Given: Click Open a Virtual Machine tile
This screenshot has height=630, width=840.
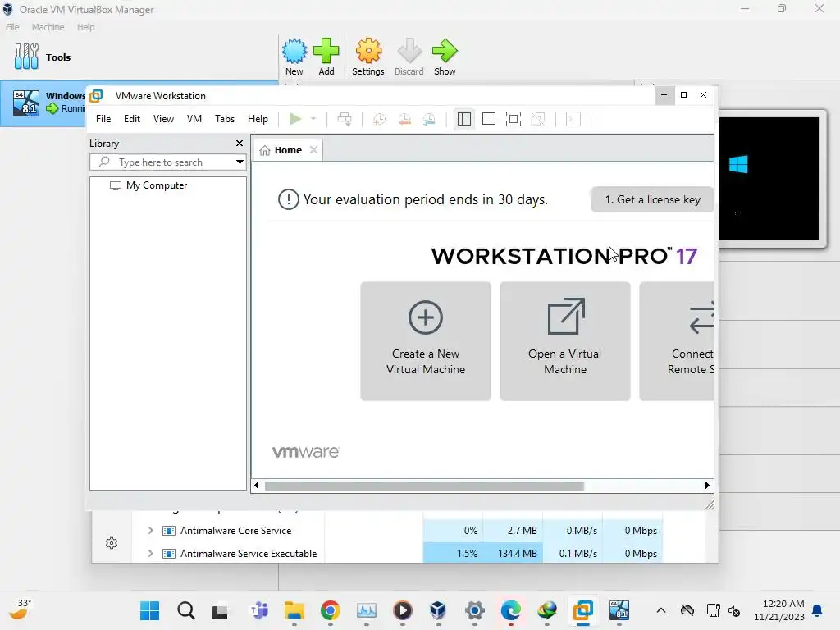Looking at the screenshot, I should coord(564,340).
